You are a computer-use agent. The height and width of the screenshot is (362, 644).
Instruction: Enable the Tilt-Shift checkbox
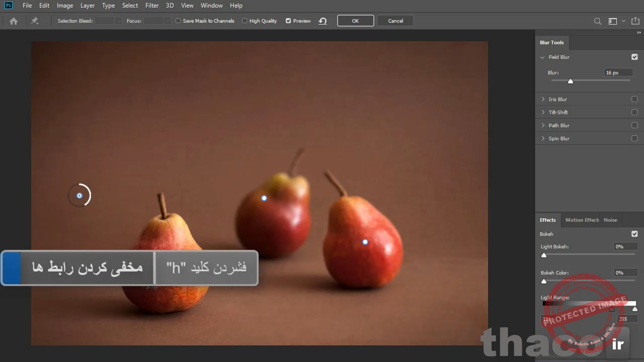634,113
